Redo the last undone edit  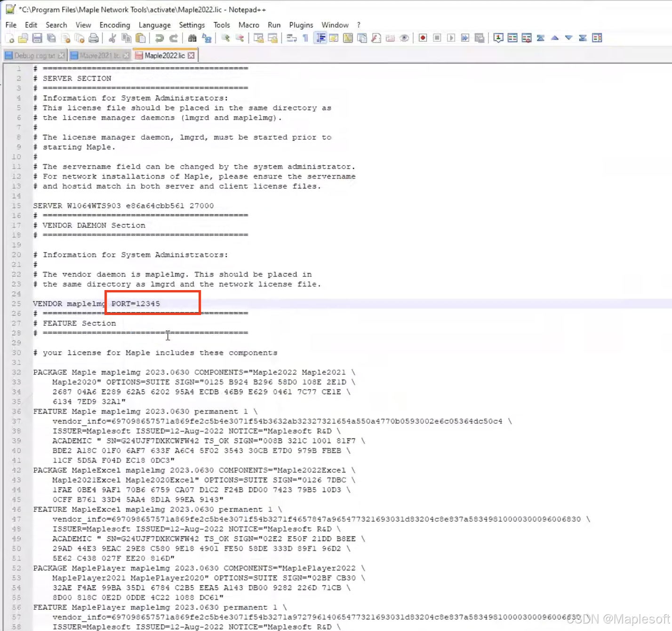pos(174,38)
